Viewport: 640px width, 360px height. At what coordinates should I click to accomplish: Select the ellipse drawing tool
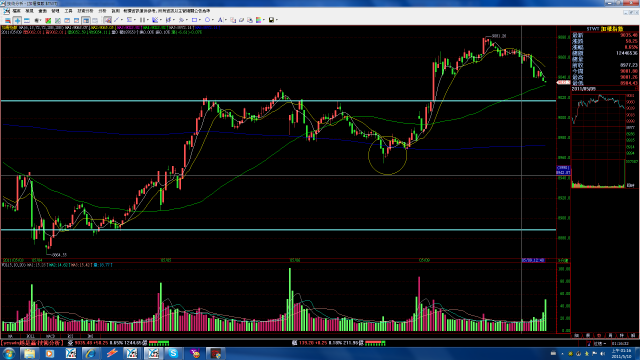[x=207, y=20]
